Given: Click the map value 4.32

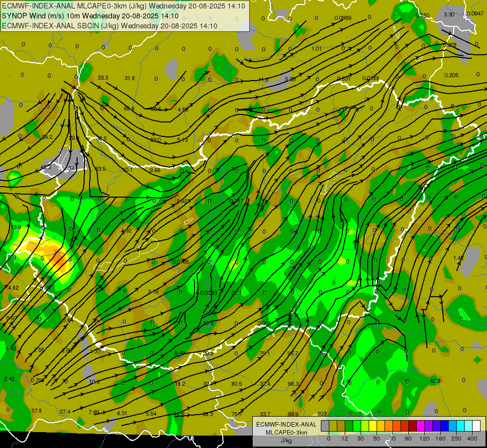Looking at the screenshot, I should coord(126,230).
